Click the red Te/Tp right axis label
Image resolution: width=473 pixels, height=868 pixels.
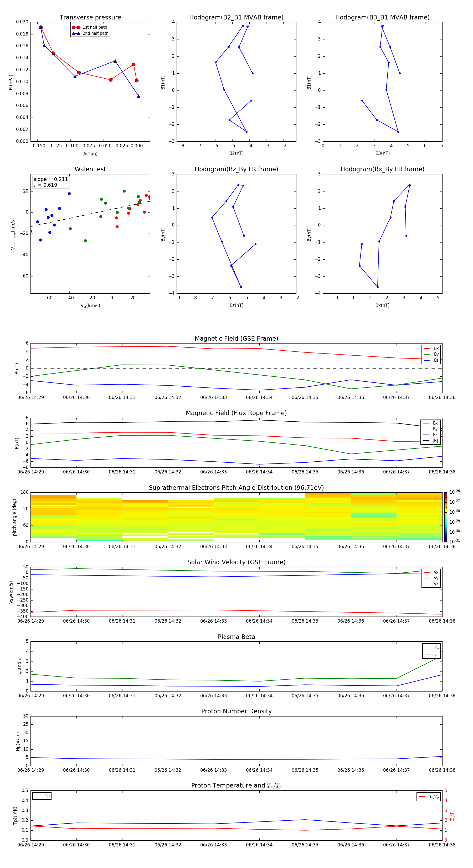coord(453,815)
